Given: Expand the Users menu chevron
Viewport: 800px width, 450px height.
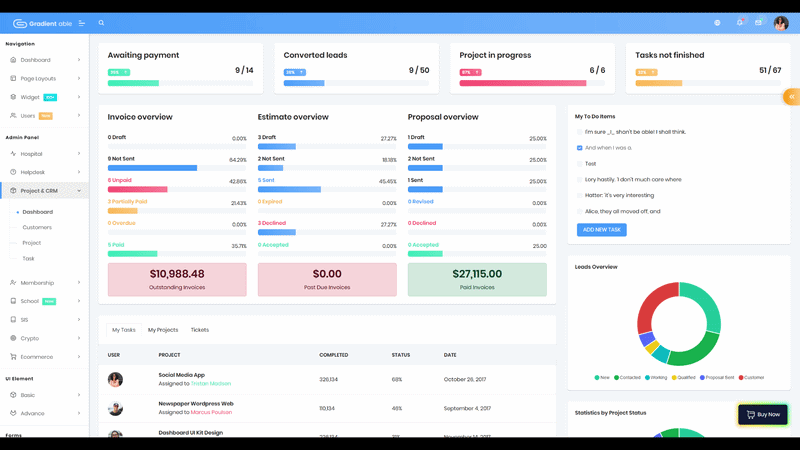Looking at the screenshot, I should click(79, 115).
